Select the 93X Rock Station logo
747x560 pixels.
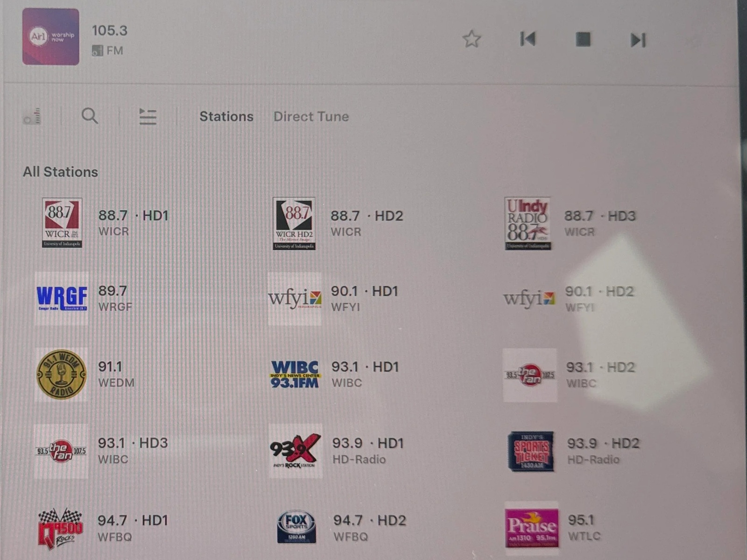(296, 451)
